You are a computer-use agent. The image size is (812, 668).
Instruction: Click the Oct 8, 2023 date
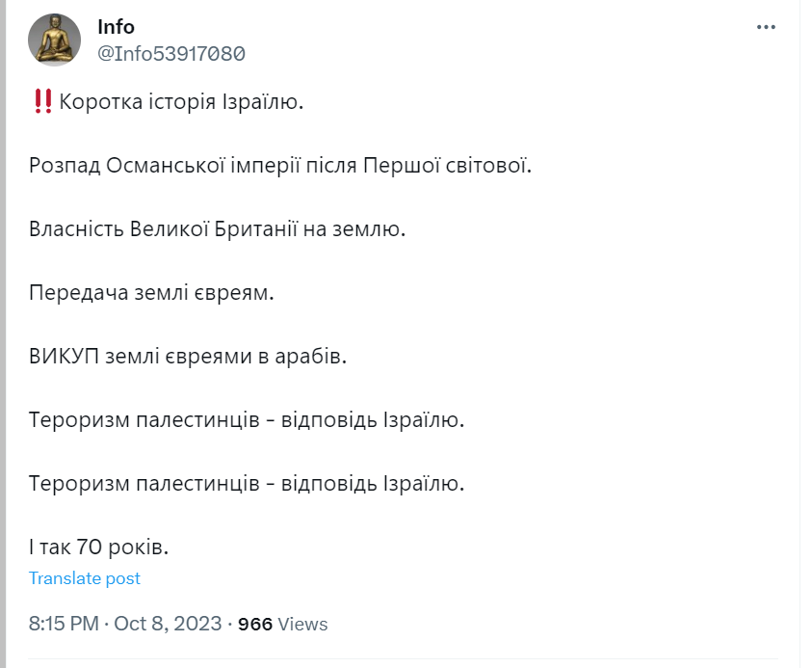coord(168,624)
